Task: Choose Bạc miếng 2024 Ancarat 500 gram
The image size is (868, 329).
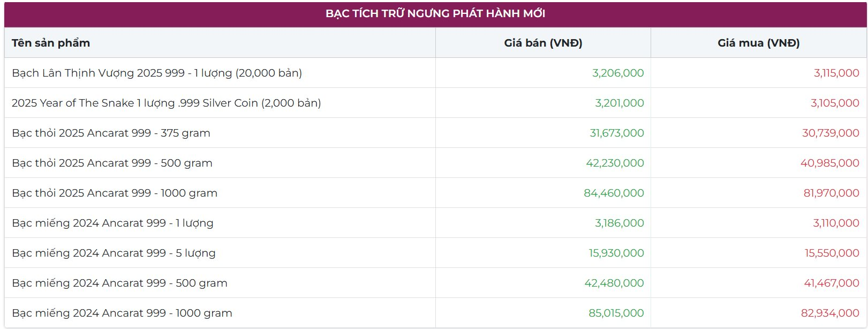Action: coord(119,283)
